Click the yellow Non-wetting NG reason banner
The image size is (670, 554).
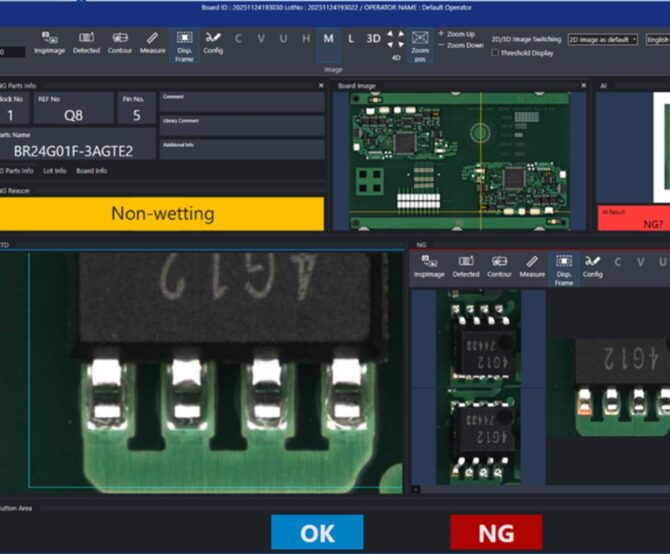click(162, 214)
